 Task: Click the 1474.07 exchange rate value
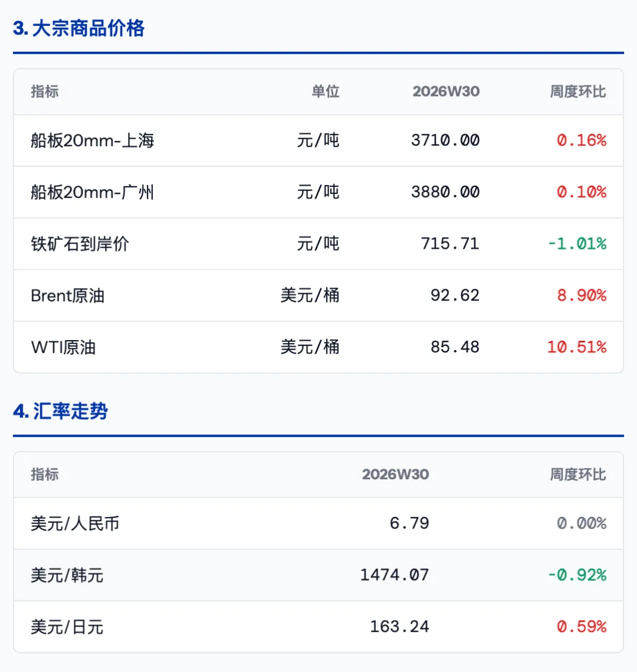tap(395, 575)
